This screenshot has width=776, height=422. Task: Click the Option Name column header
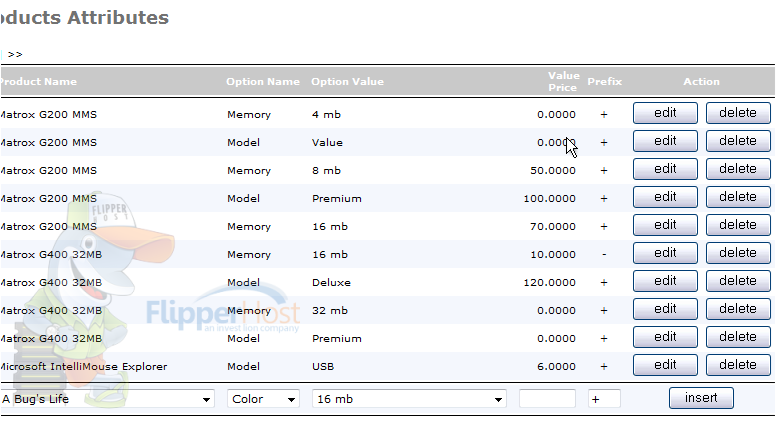263,82
